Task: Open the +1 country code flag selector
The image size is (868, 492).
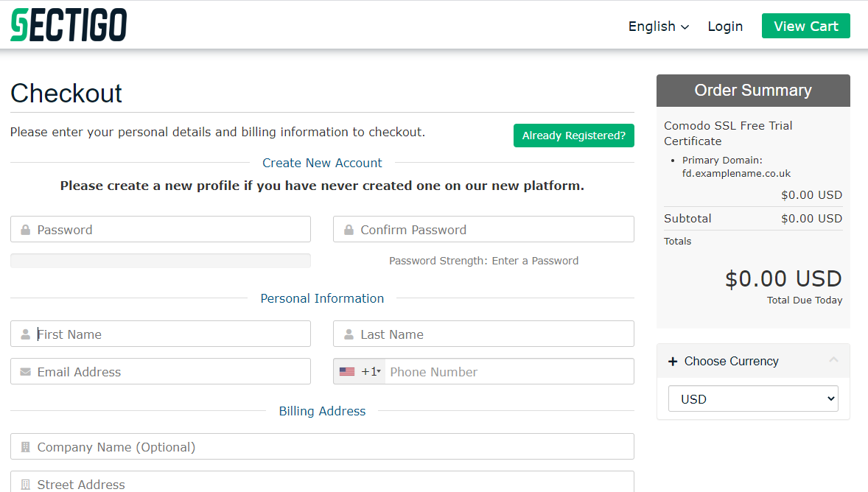Action: (360, 372)
